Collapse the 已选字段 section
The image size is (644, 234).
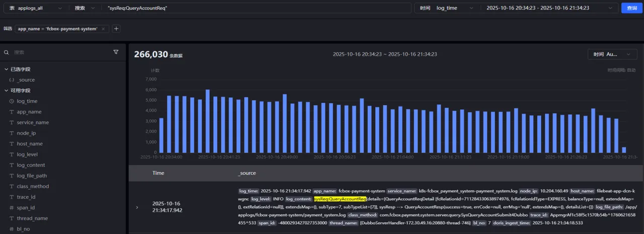pyautogui.click(x=7, y=69)
